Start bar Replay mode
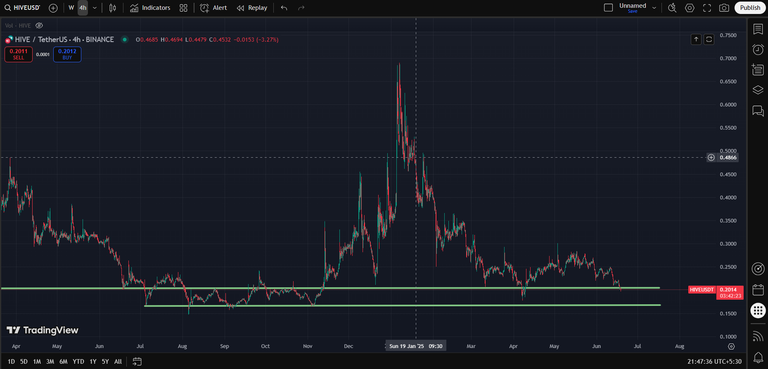This screenshot has height=369, width=768. [252, 8]
